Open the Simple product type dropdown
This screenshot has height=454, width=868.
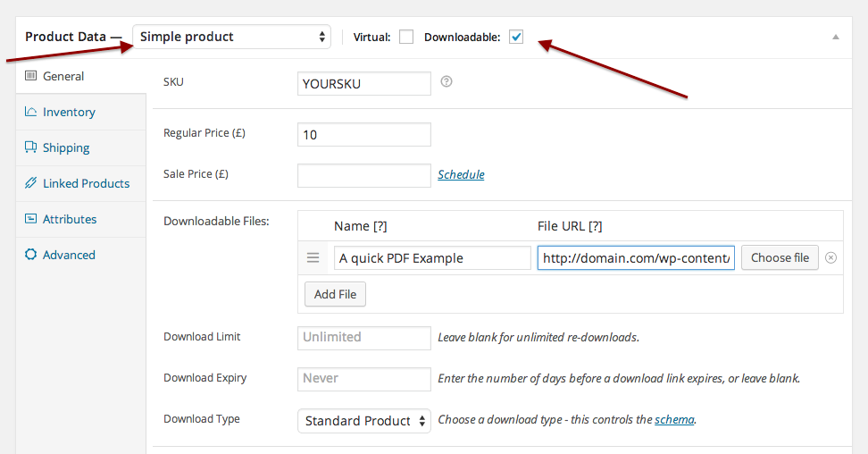tap(232, 37)
